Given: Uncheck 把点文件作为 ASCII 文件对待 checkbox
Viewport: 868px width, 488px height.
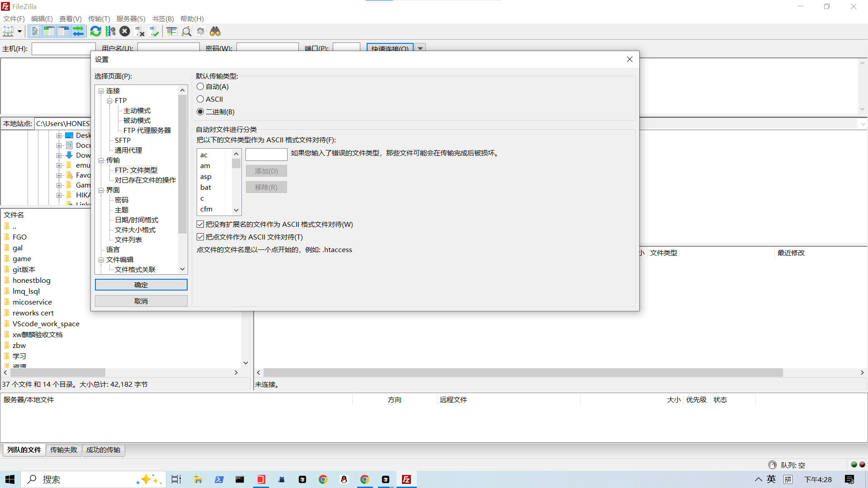Looking at the screenshot, I should 200,237.
